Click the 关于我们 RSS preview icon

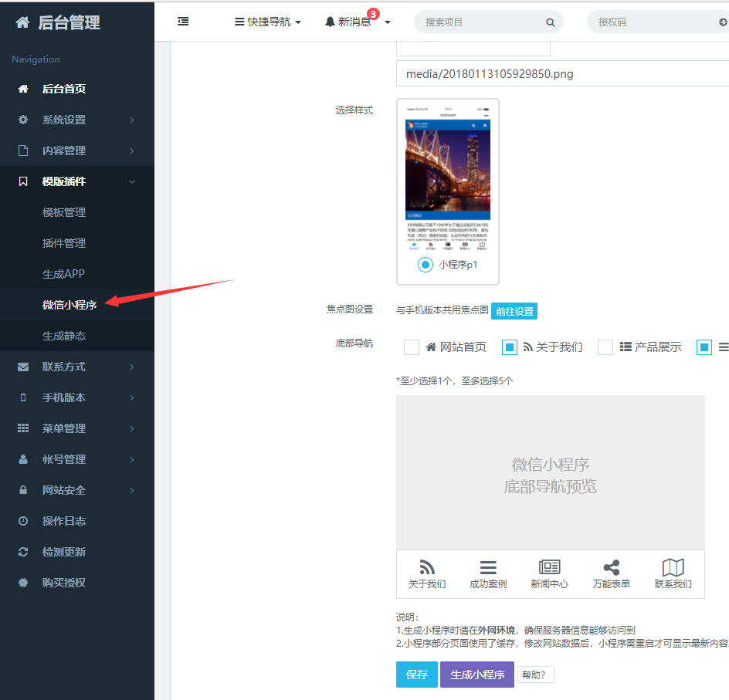(x=427, y=568)
